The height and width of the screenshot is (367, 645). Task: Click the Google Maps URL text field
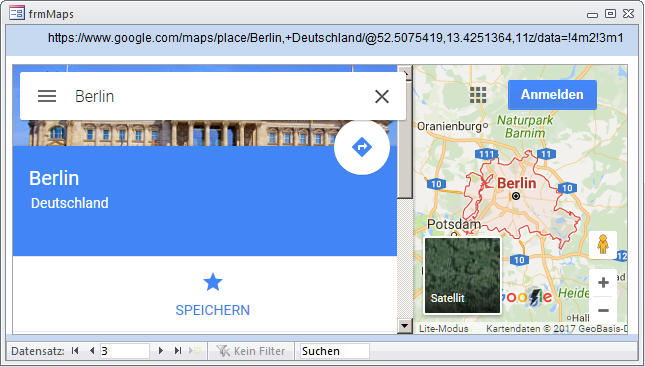click(x=336, y=38)
